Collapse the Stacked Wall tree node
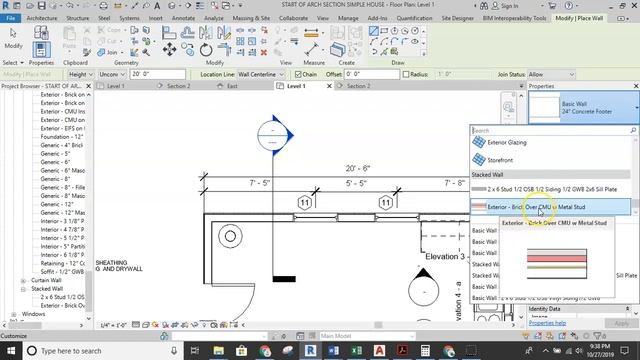 coord(23,289)
